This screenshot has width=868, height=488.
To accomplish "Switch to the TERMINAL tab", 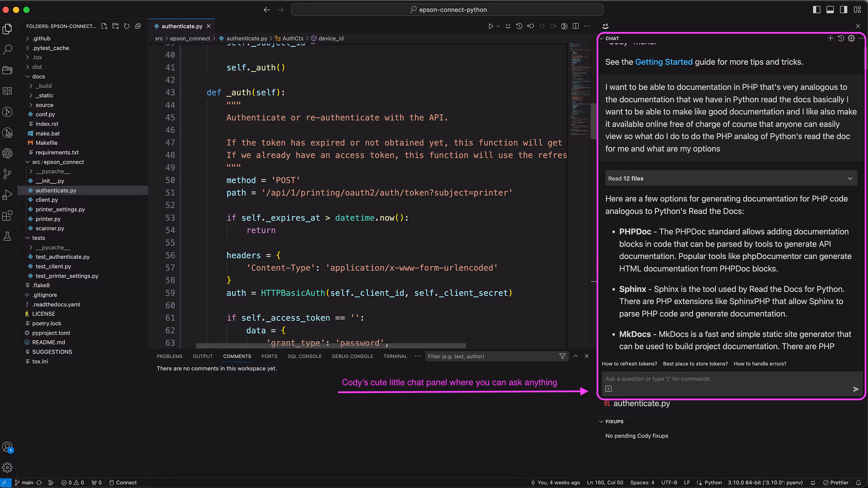I will [395, 356].
